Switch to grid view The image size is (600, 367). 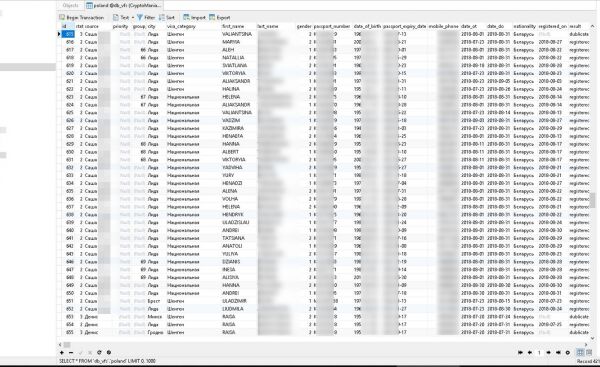(x=580, y=352)
